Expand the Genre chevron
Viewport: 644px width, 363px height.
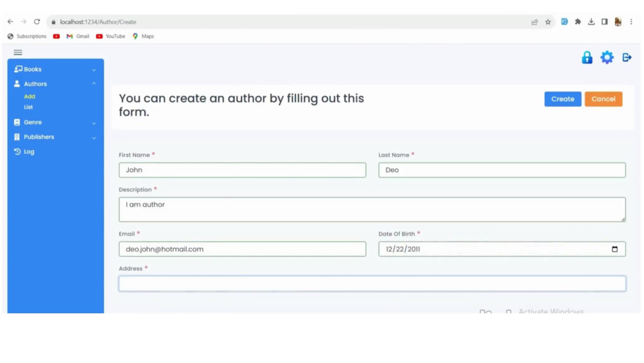coord(93,123)
